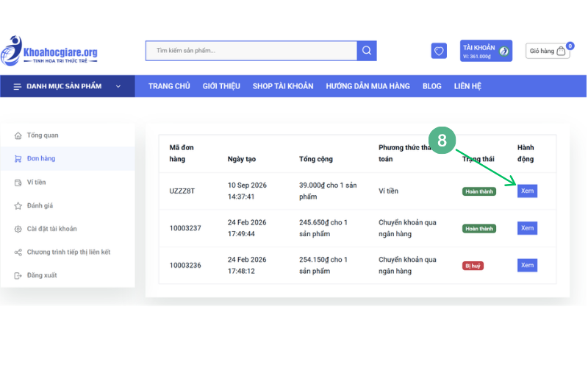
Task: Click Chuyển khoản qua ngân hàng for 10003237
Action: pos(407,228)
